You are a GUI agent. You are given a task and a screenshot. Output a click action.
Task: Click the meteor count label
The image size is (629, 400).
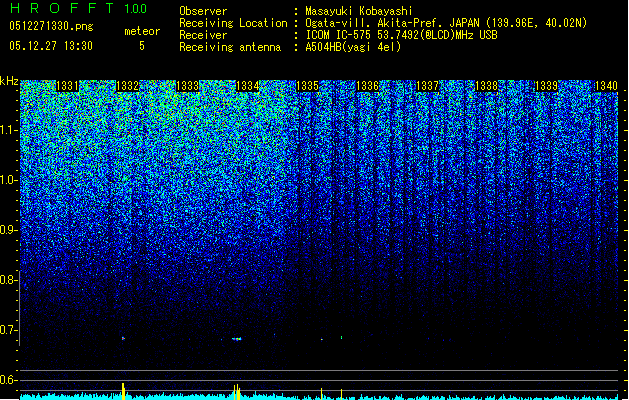pyautogui.click(x=142, y=31)
